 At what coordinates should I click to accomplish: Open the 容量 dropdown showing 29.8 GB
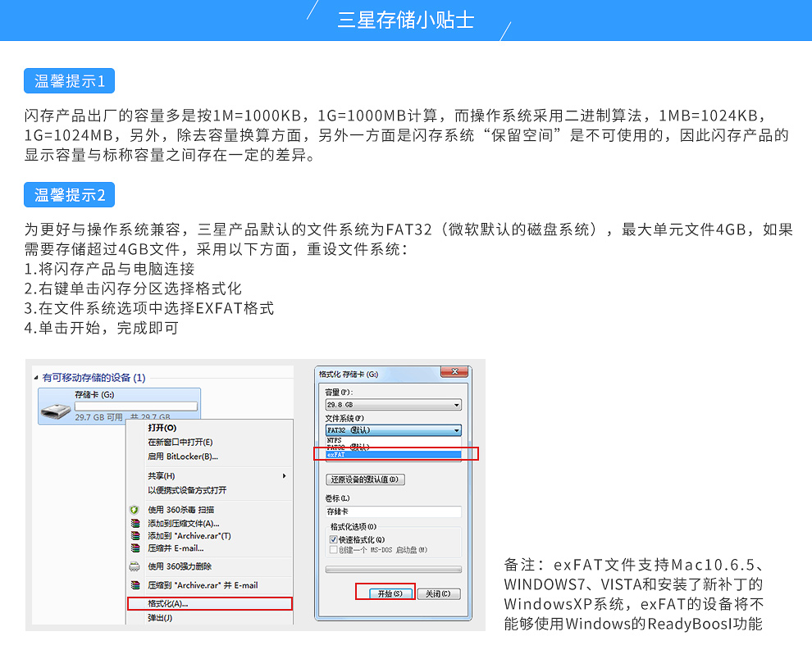(x=393, y=405)
